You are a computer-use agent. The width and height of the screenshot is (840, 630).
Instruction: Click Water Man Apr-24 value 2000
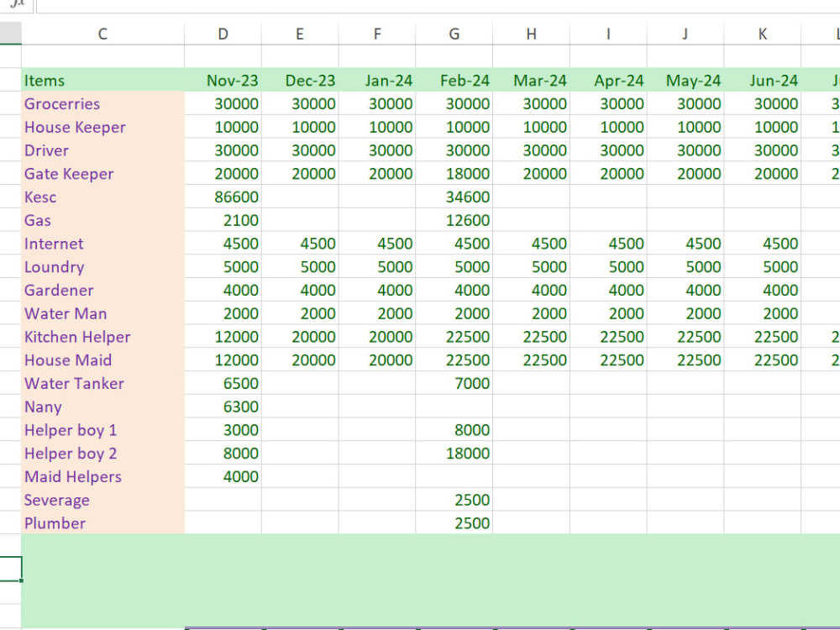608,313
